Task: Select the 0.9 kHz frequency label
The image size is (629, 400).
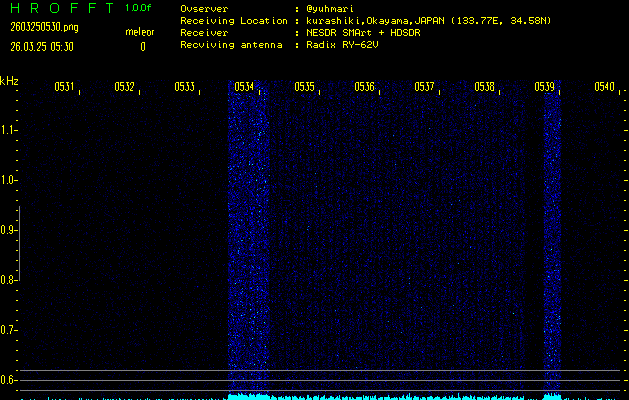Action: point(9,230)
